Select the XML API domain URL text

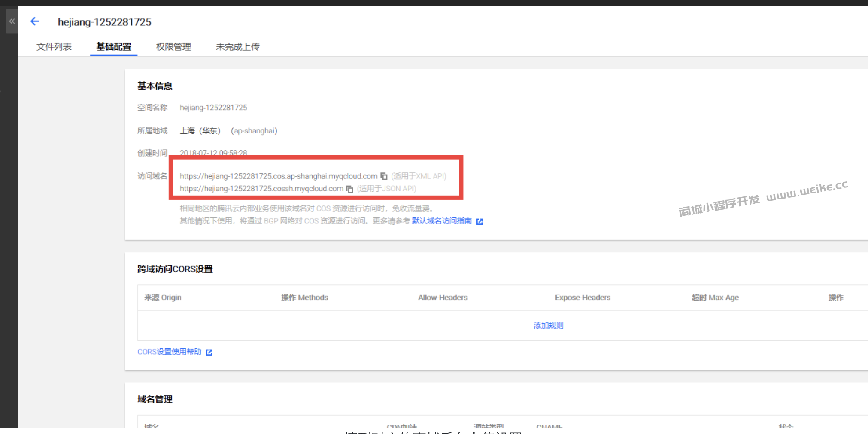(279, 176)
